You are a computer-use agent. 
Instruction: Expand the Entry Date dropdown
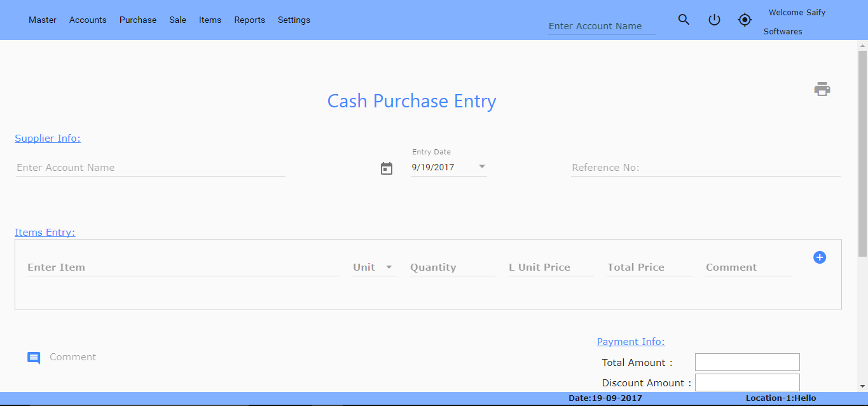pos(482,167)
